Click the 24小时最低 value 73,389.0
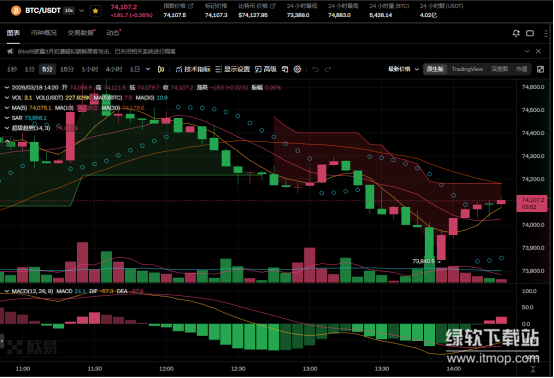Image resolution: width=554 pixels, height=378 pixels. [x=297, y=15]
